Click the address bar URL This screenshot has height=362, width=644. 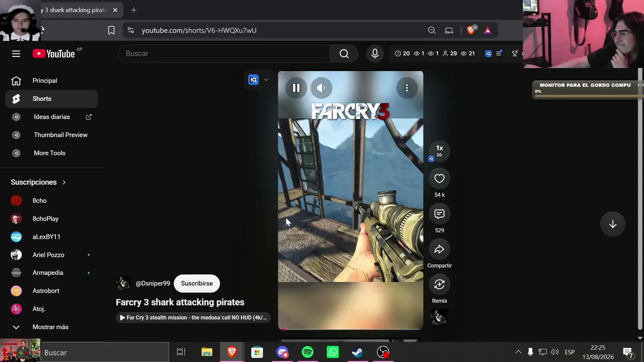[x=199, y=30]
